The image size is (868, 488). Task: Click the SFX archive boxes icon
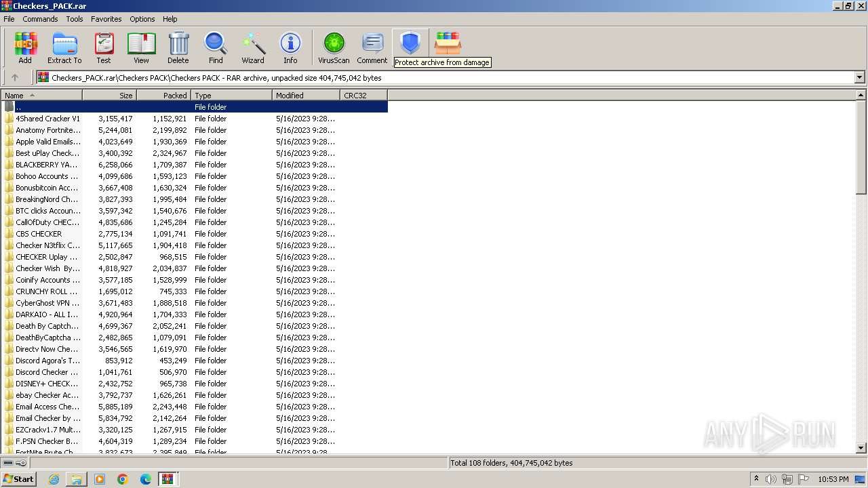pos(448,44)
